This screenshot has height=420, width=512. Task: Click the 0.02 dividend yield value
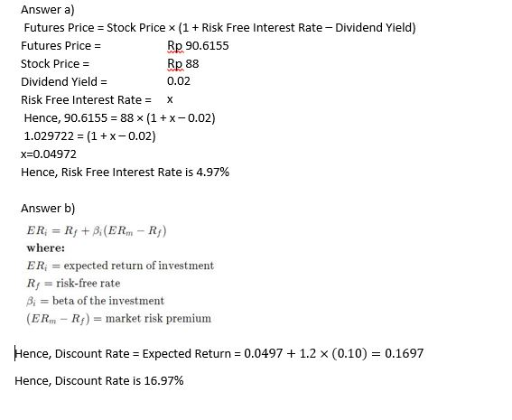[179, 81]
